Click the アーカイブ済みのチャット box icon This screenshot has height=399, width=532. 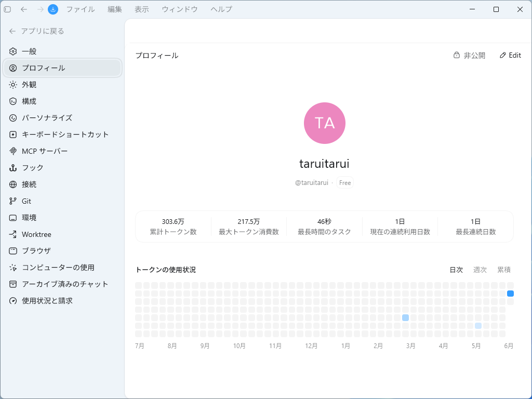pyautogui.click(x=13, y=284)
